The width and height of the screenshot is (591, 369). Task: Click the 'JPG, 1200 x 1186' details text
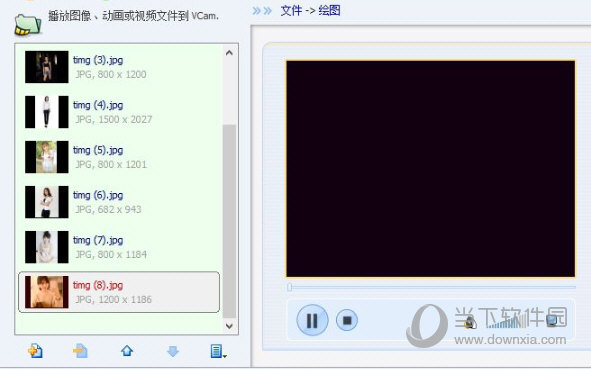[113, 300]
